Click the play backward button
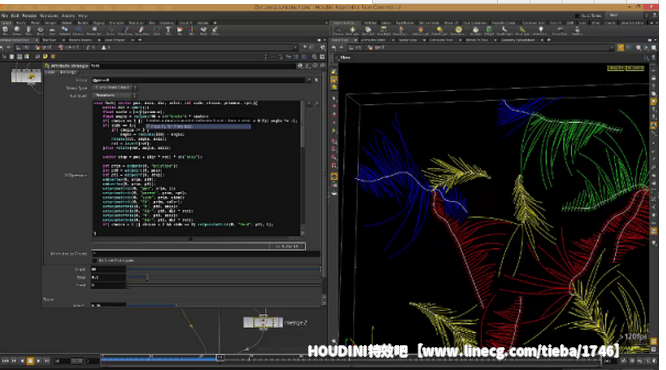The image size is (666, 370). (22, 361)
